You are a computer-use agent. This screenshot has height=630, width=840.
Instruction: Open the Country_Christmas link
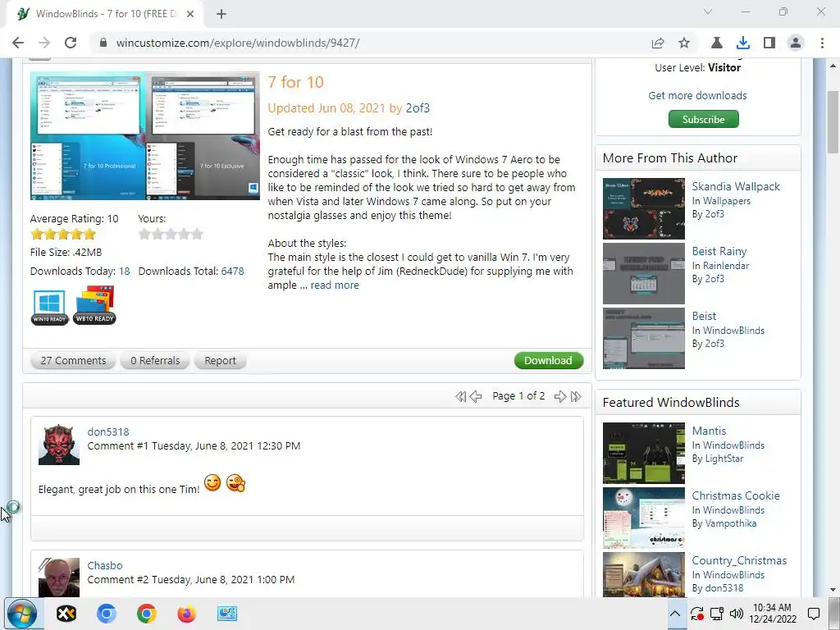click(739, 560)
